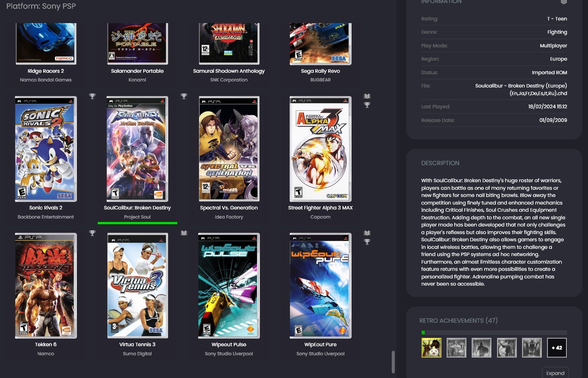Click the 'Fighting' genre value
The width and height of the screenshot is (588, 378).
[557, 32]
